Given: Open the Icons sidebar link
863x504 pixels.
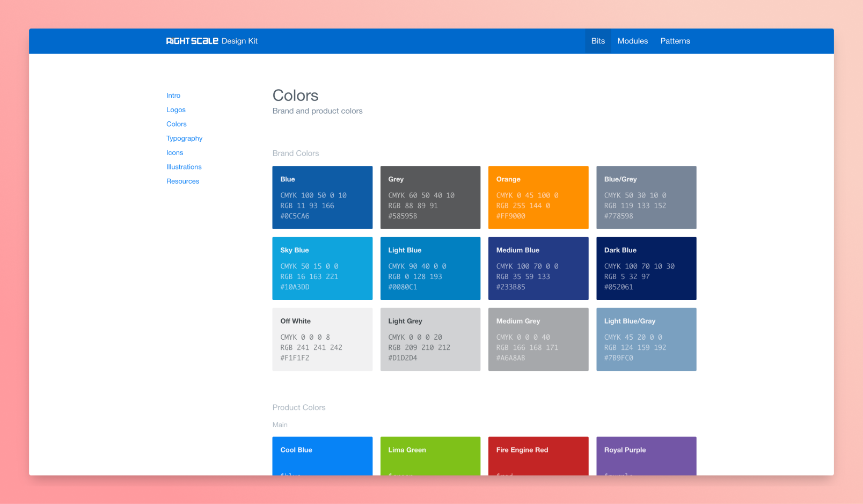Looking at the screenshot, I should 175,153.
